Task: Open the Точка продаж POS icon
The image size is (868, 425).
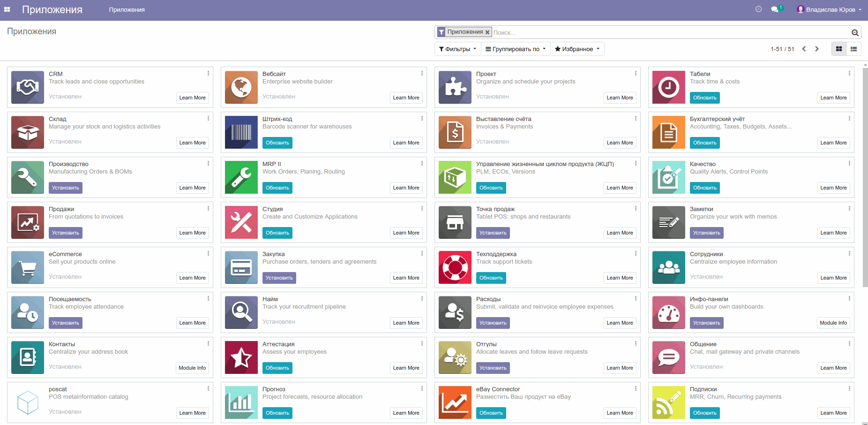Action: pos(454,222)
